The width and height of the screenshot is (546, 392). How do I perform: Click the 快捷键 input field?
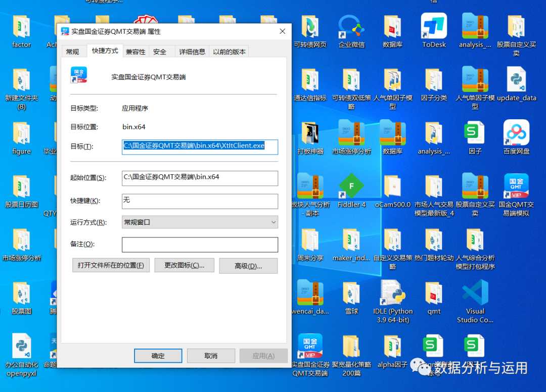(x=200, y=201)
